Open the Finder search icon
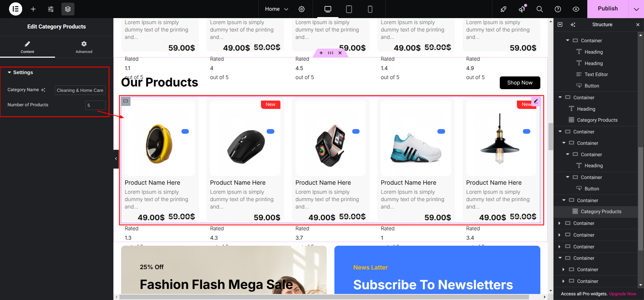Image resolution: width=644 pixels, height=300 pixels. (x=540, y=9)
